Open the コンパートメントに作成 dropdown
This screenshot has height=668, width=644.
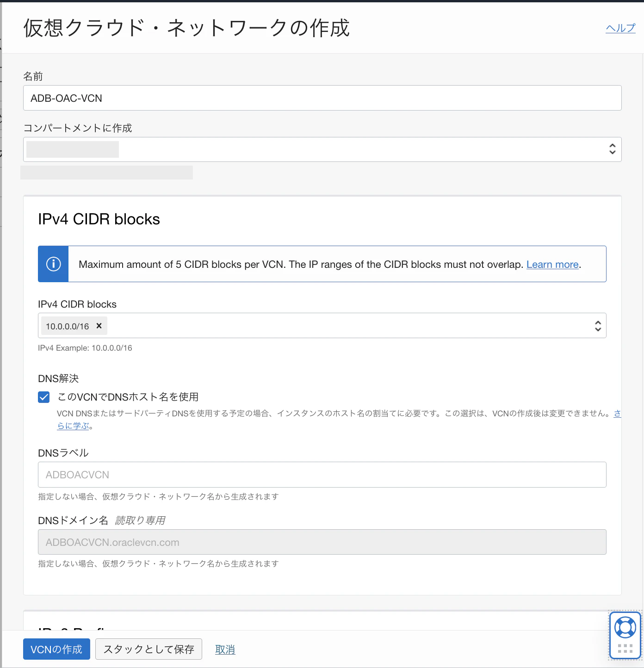(322, 149)
